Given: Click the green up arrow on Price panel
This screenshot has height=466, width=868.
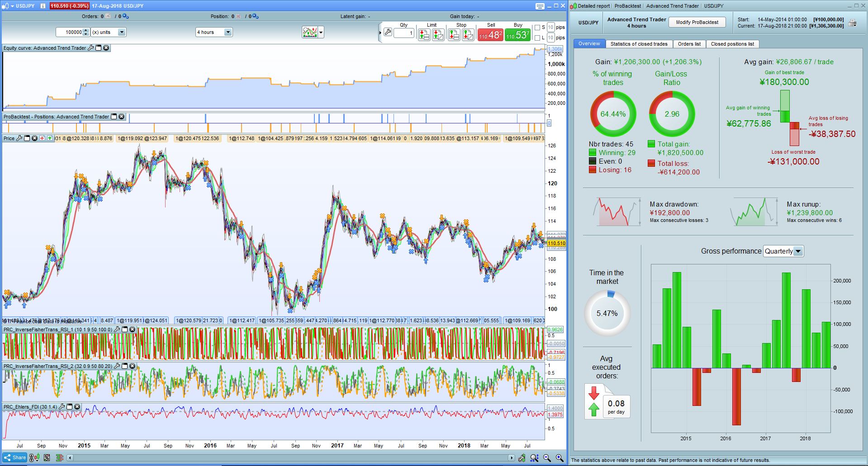Looking at the screenshot, I should pos(50,138).
